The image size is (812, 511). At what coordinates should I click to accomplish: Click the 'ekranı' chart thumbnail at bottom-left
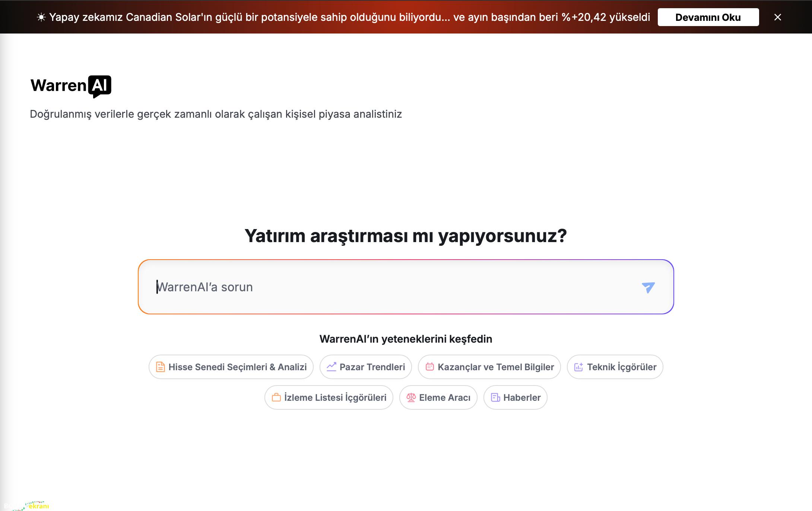click(34, 506)
